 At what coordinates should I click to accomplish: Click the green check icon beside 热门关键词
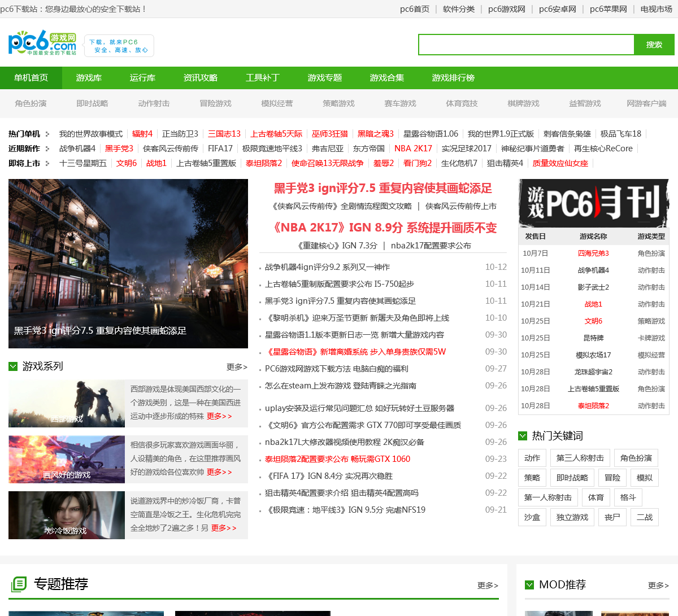523,436
